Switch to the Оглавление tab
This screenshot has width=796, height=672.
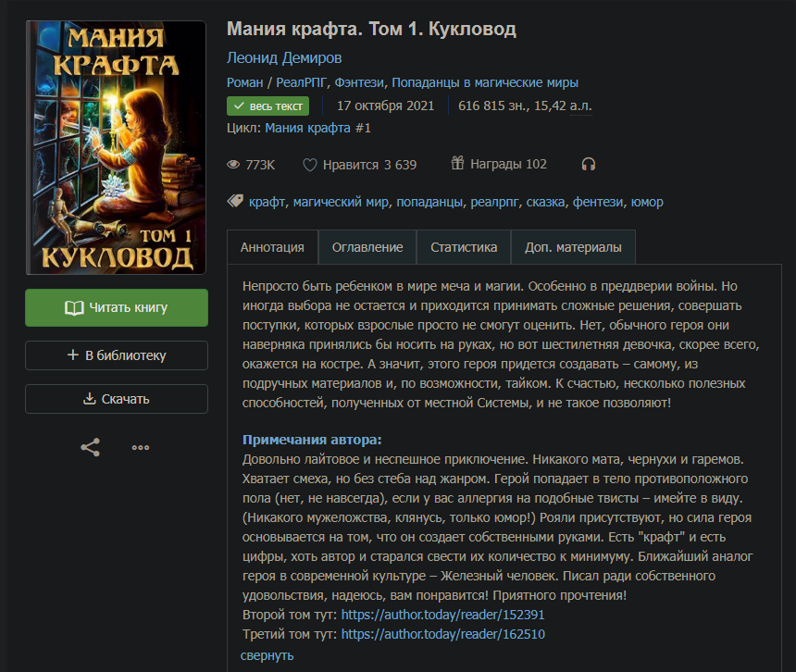[367, 247]
